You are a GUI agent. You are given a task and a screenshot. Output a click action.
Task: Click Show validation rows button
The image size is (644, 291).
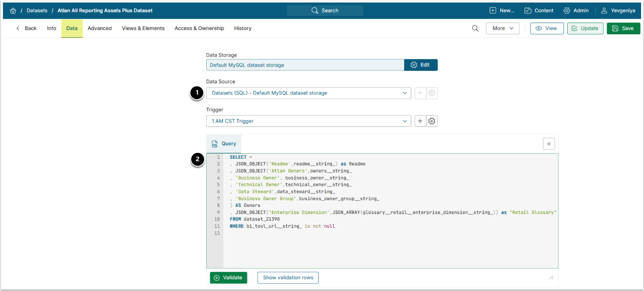pyautogui.click(x=288, y=278)
